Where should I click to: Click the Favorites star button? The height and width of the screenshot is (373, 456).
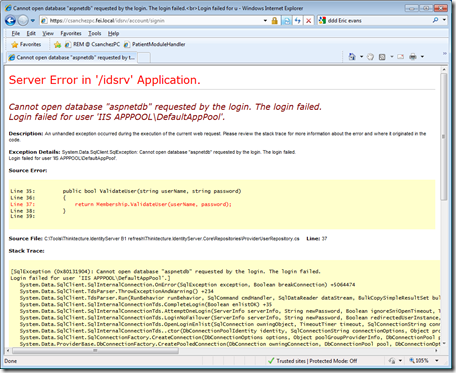(x=26, y=44)
